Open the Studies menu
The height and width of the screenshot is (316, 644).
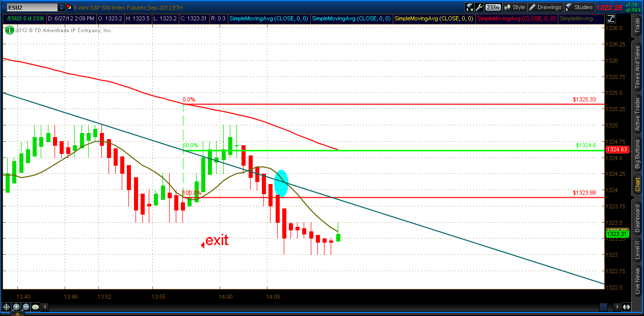pyautogui.click(x=579, y=7)
